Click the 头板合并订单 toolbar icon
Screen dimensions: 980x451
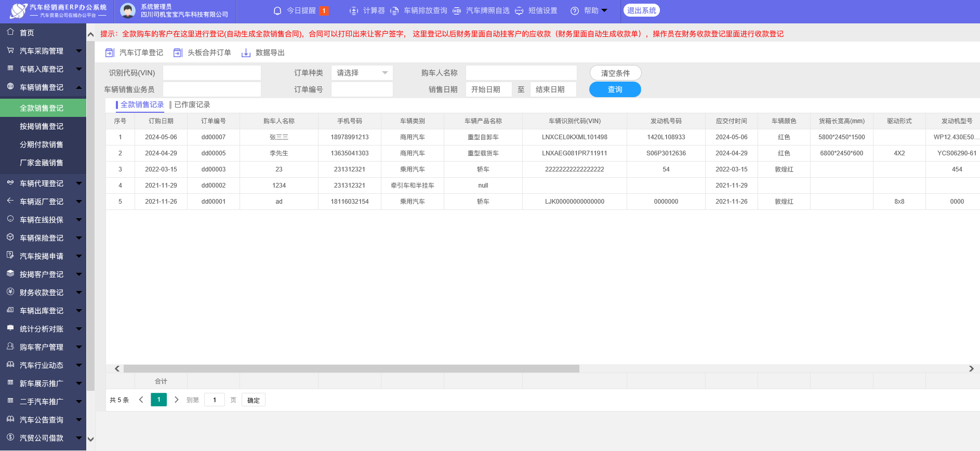[178, 52]
